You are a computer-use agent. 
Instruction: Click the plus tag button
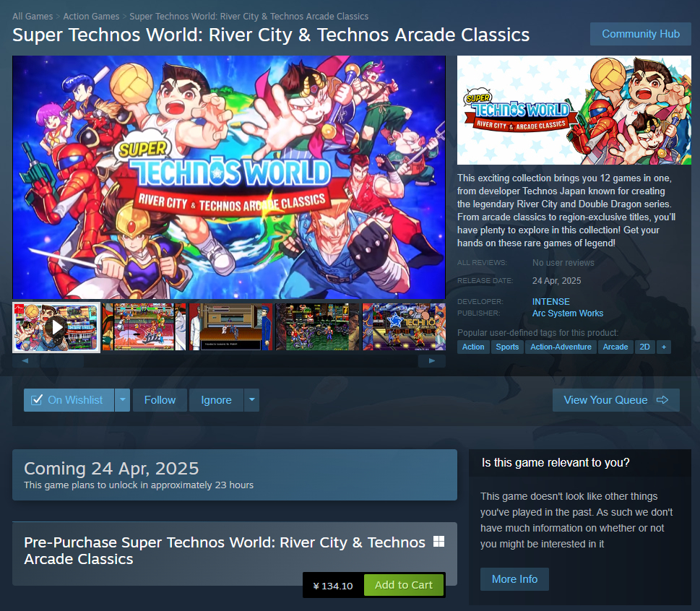tap(663, 347)
